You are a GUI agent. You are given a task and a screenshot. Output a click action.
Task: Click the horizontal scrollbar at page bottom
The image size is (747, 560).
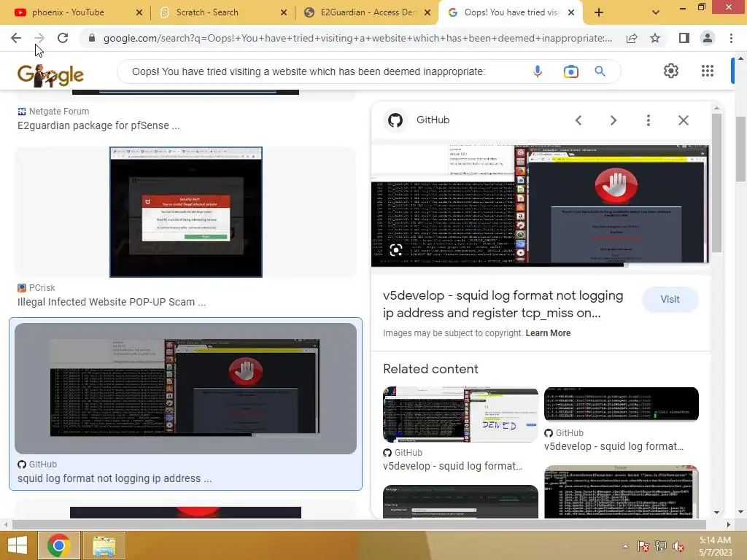[359, 524]
